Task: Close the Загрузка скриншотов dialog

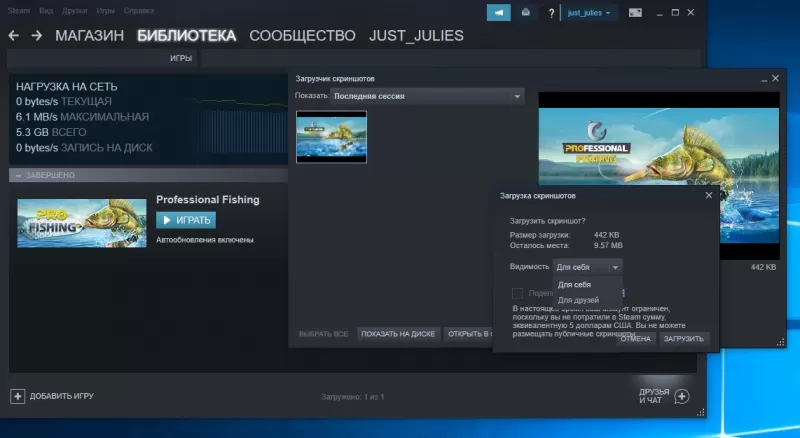Action: 709,195
